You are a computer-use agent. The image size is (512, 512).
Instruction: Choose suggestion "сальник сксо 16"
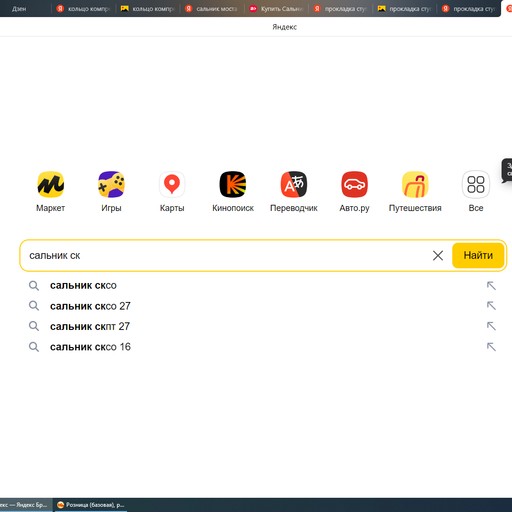click(x=90, y=347)
